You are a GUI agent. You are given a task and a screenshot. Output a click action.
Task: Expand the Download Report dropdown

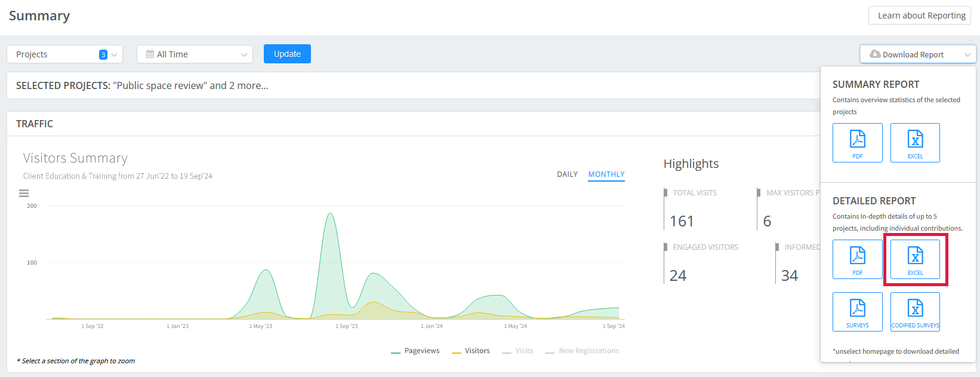point(918,54)
